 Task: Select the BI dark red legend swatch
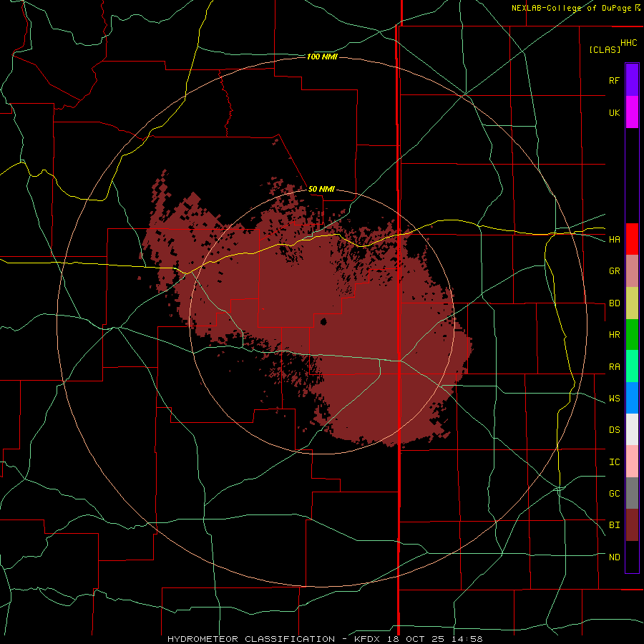click(x=632, y=525)
